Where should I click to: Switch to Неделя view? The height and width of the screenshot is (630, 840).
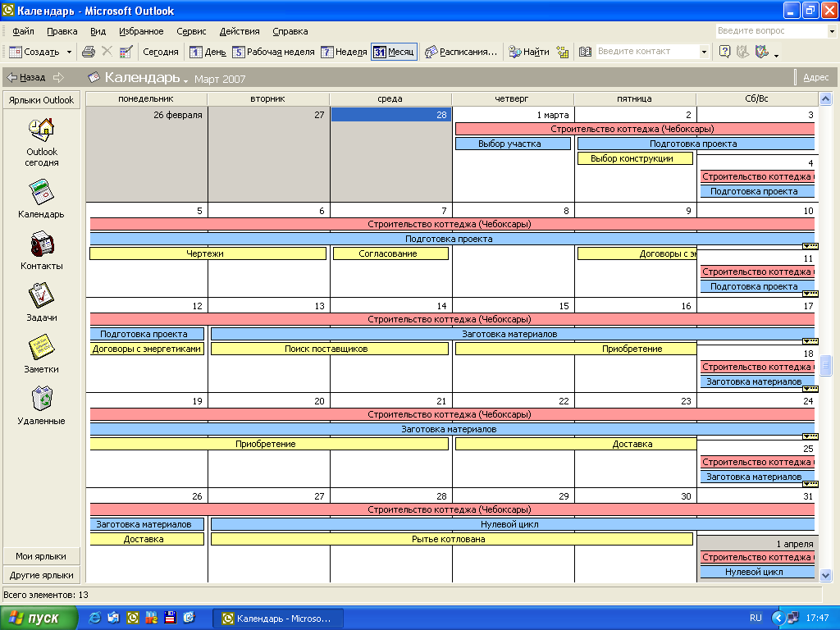[x=344, y=52]
